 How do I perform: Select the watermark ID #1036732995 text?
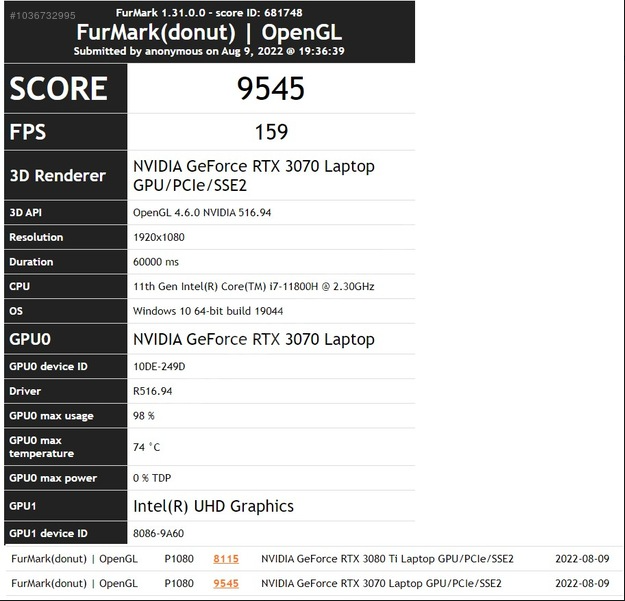[x=43, y=16]
